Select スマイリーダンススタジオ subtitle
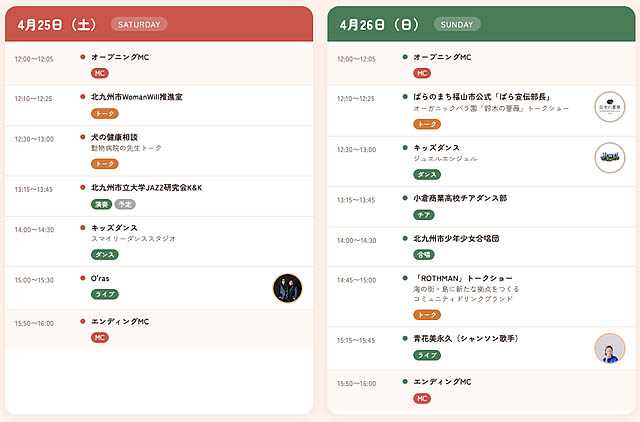The height and width of the screenshot is (422, 640). (133, 239)
